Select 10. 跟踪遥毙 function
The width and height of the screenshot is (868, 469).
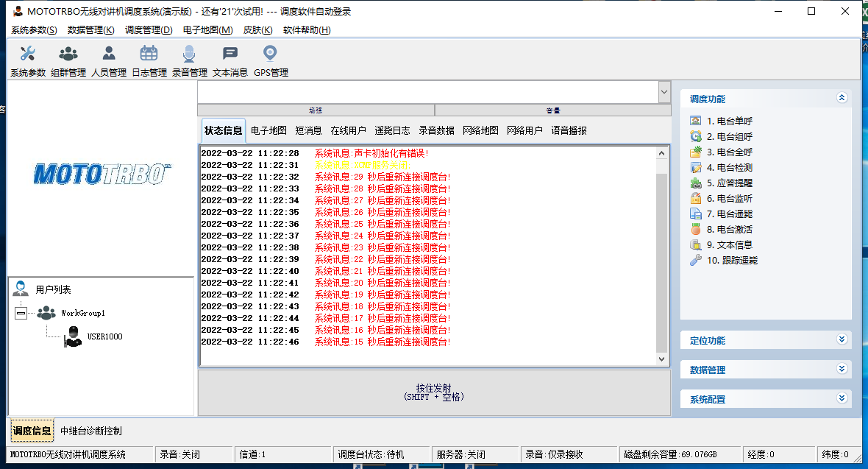click(724, 261)
